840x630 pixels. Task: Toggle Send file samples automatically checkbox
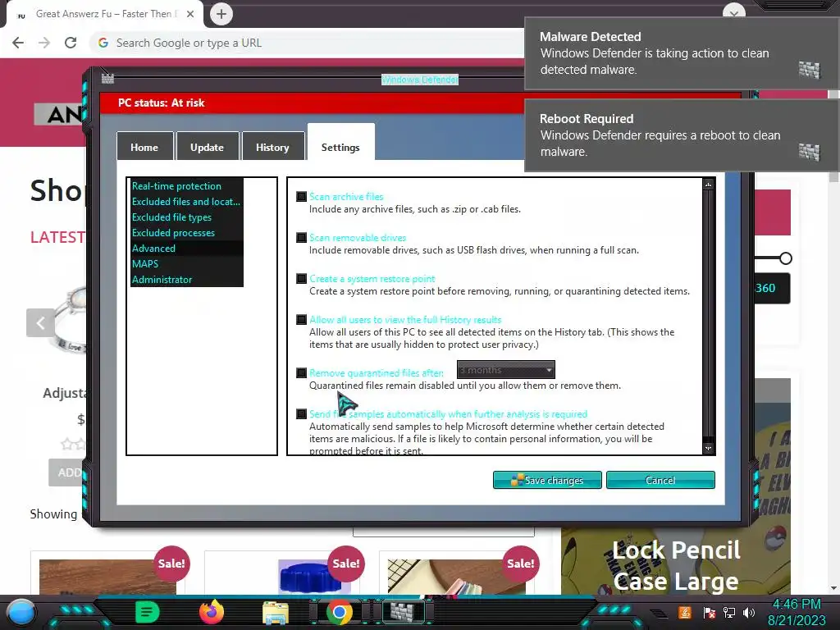(302, 414)
